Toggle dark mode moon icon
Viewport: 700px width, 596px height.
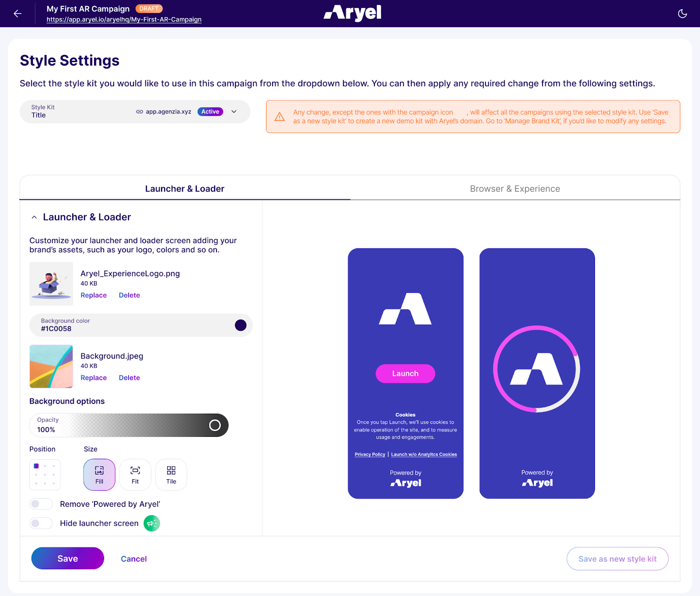(682, 14)
